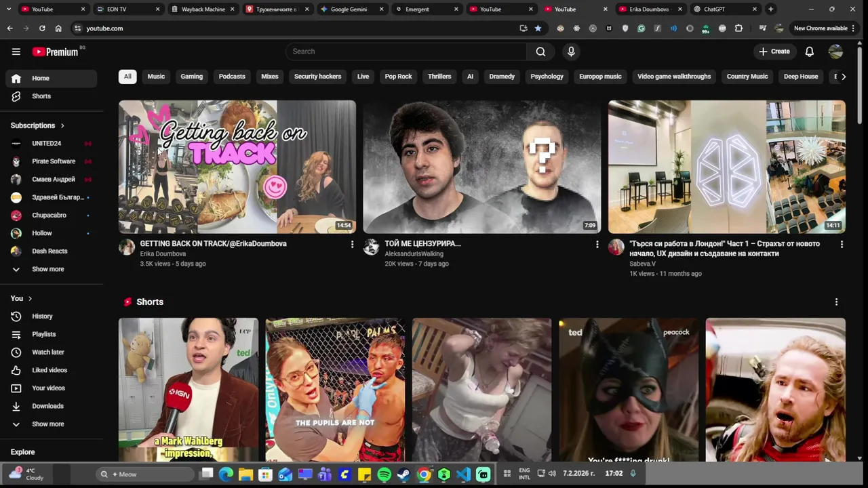Open Shorts from the sidebar
The width and height of the screenshot is (868, 488).
pos(52,96)
